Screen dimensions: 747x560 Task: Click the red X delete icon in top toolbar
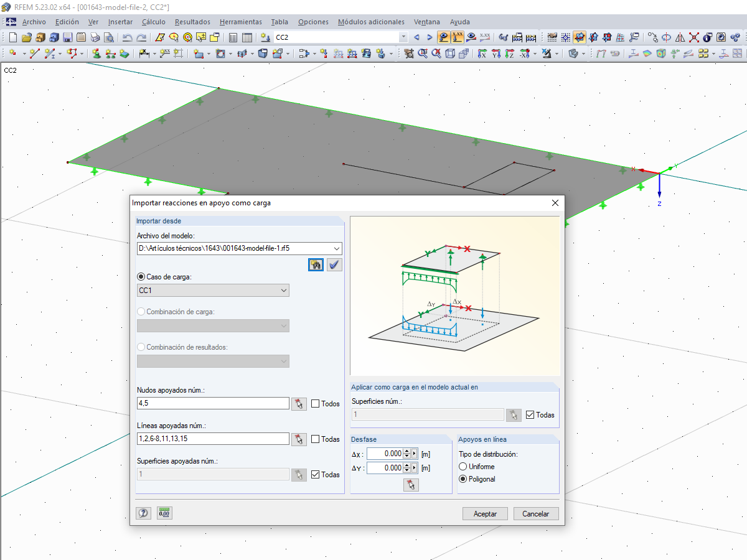(x=693, y=37)
